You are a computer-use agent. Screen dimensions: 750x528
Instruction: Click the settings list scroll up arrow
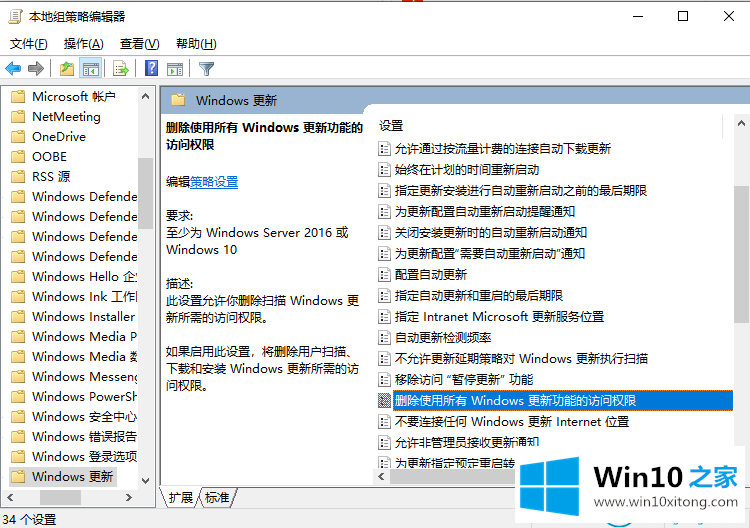coord(741,123)
